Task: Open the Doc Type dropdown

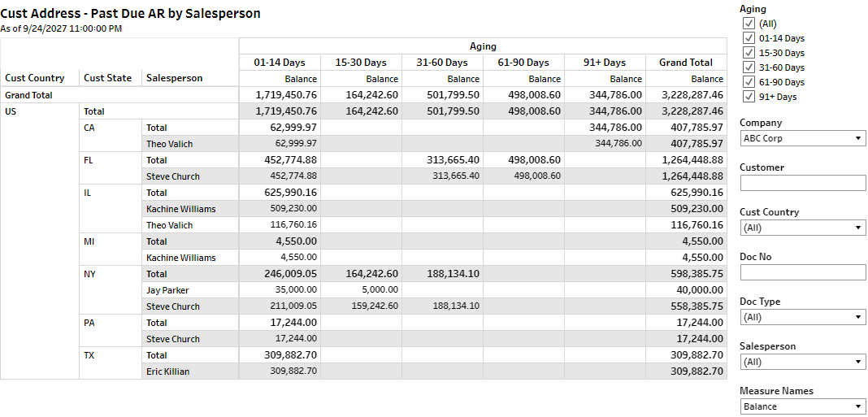Action: point(802,317)
